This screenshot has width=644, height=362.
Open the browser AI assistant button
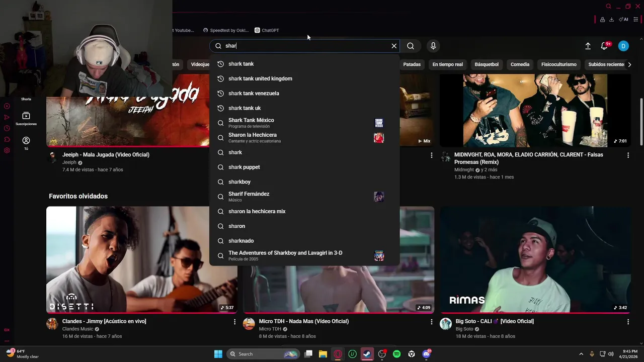tap(624, 20)
